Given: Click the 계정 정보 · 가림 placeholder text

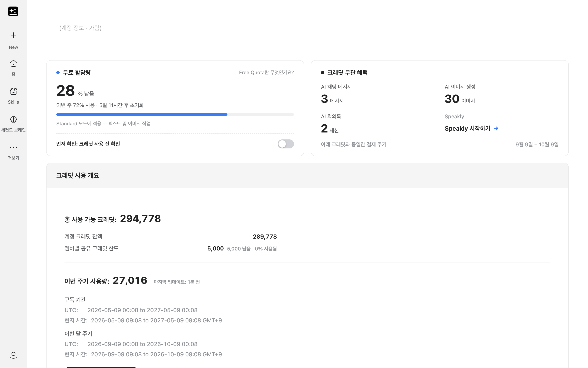Looking at the screenshot, I should (80, 28).
